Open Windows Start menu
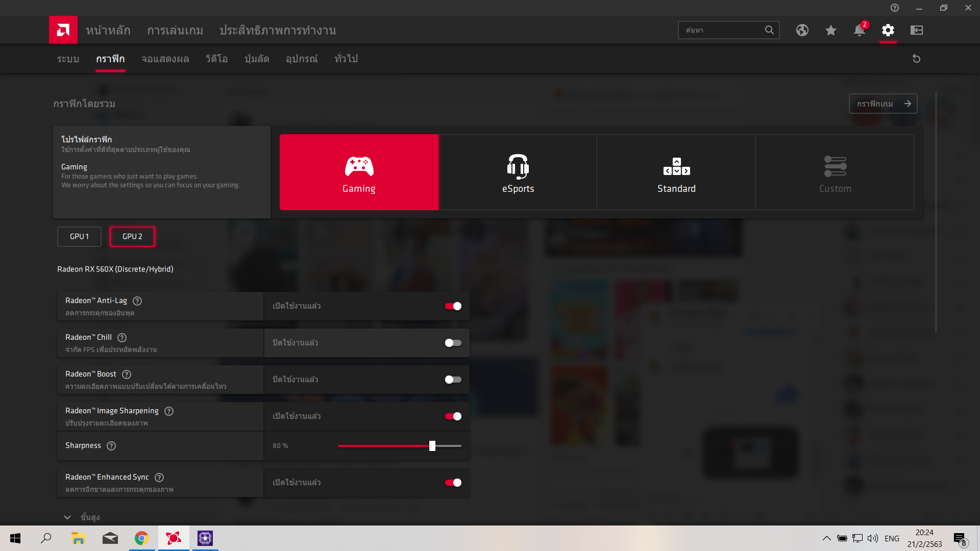980x551 pixels. pyautogui.click(x=15, y=538)
